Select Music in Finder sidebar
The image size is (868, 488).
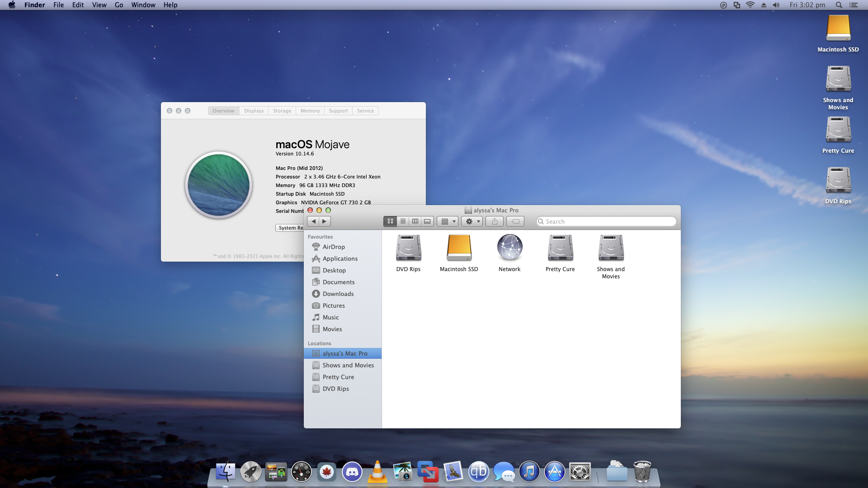coord(343,317)
